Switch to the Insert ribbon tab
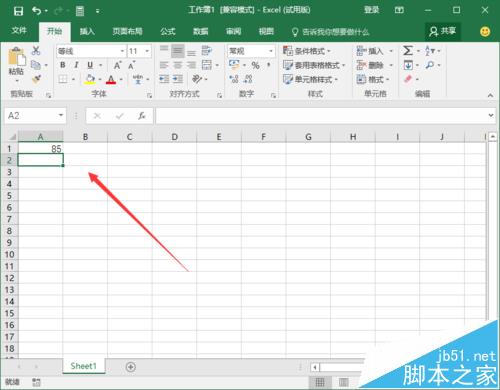 (87, 31)
